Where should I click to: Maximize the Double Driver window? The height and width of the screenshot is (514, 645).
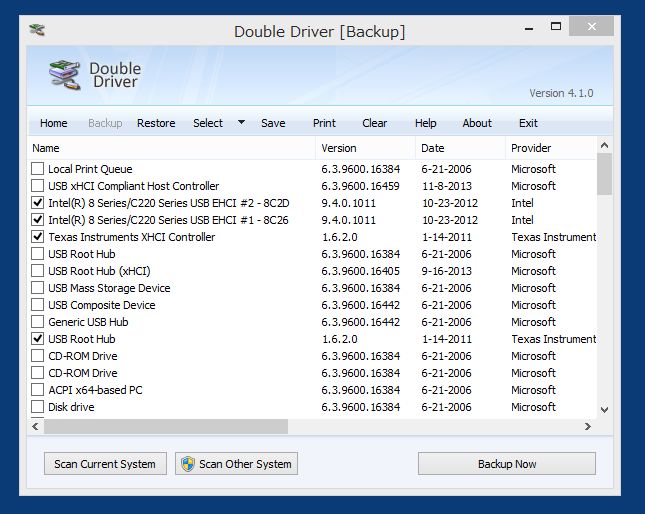[x=556, y=26]
